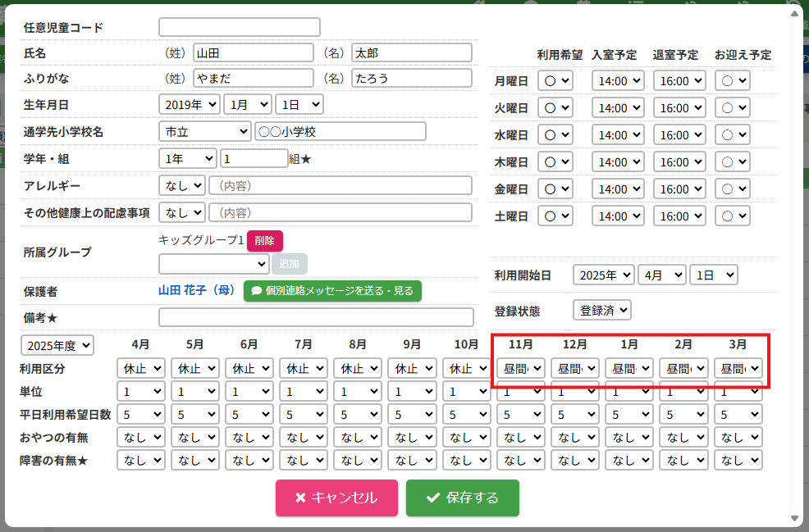Image resolution: width=809 pixels, height=532 pixels.
Task: Select the 2025年度 fiscal year dropdown
Action: coord(57,345)
